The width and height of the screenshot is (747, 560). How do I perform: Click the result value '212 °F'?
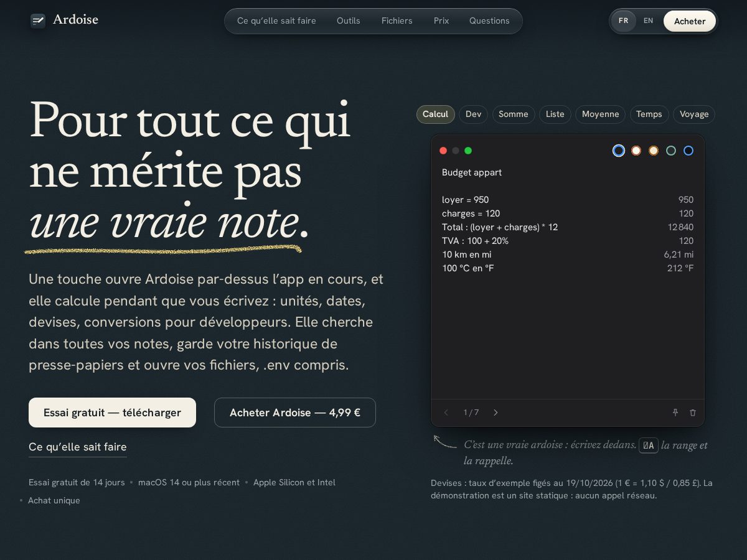[x=680, y=268]
